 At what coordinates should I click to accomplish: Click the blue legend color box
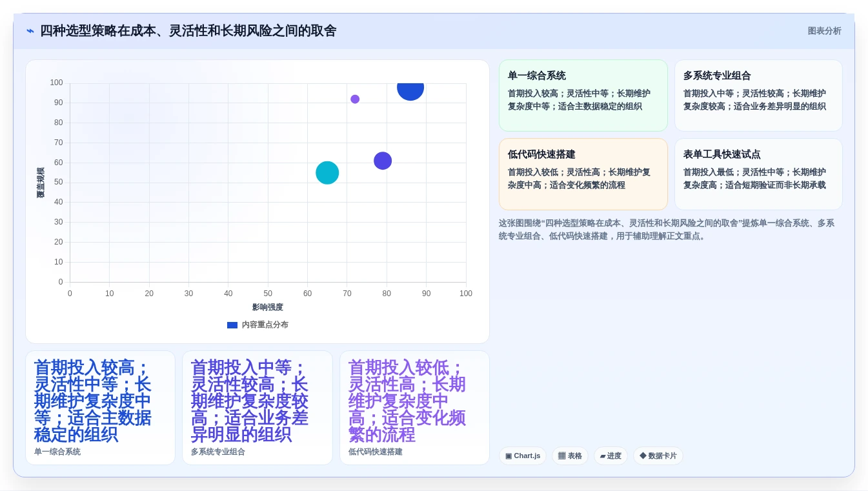tap(232, 325)
